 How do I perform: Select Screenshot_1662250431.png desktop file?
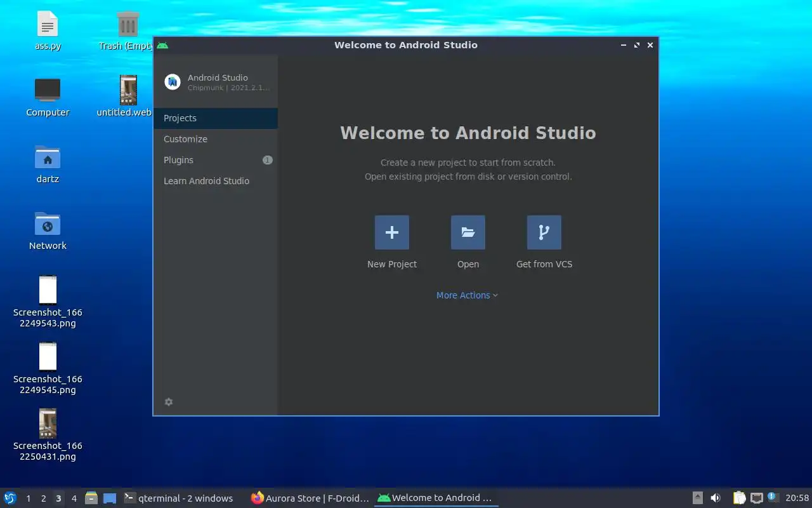tap(48, 435)
